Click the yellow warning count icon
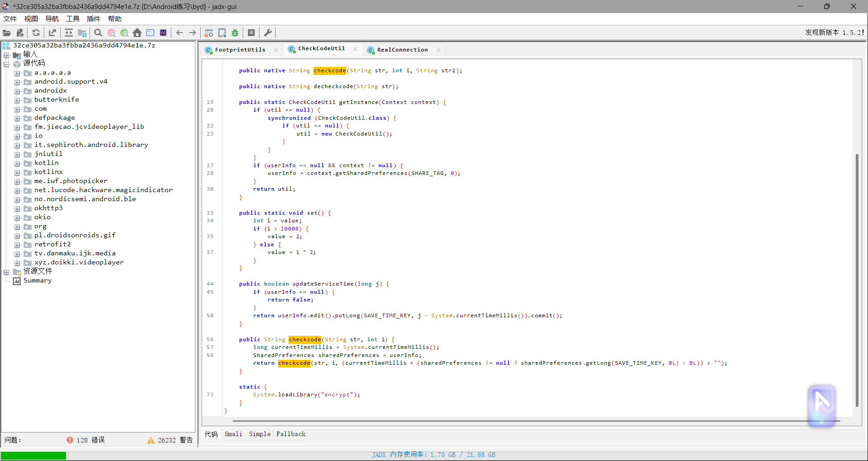868x461 pixels. 151,440
